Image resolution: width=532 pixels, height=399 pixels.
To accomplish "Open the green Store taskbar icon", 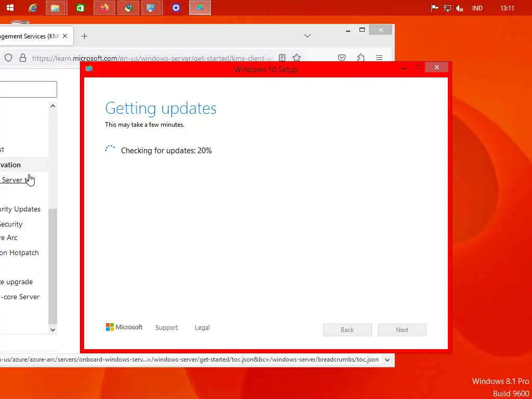I will pyautogui.click(x=81, y=8).
